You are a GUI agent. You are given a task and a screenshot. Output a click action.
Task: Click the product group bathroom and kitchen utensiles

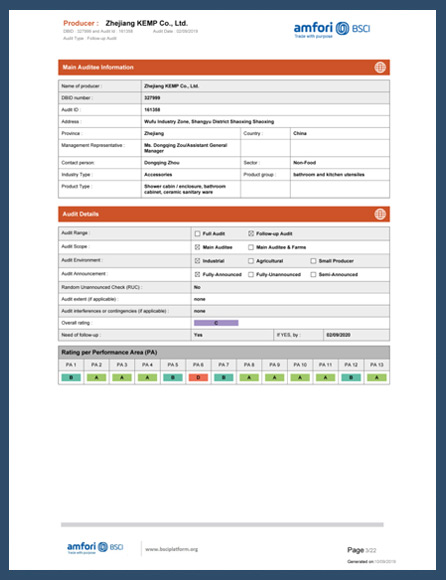pyautogui.click(x=329, y=175)
